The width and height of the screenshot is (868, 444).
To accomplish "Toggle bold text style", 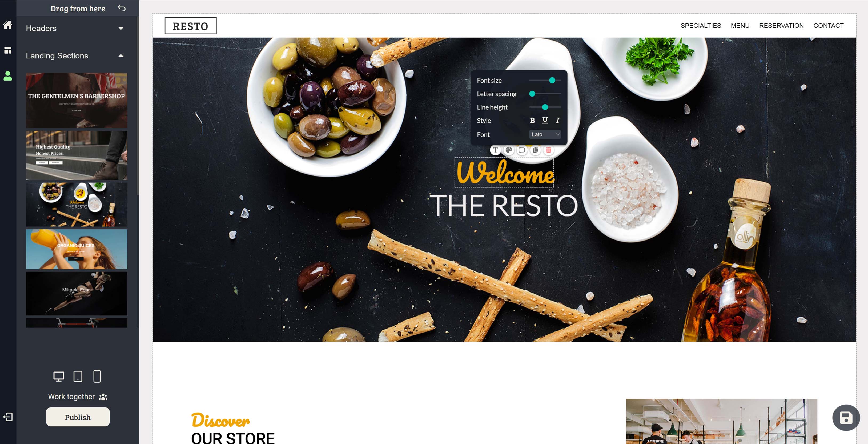I will click(532, 120).
